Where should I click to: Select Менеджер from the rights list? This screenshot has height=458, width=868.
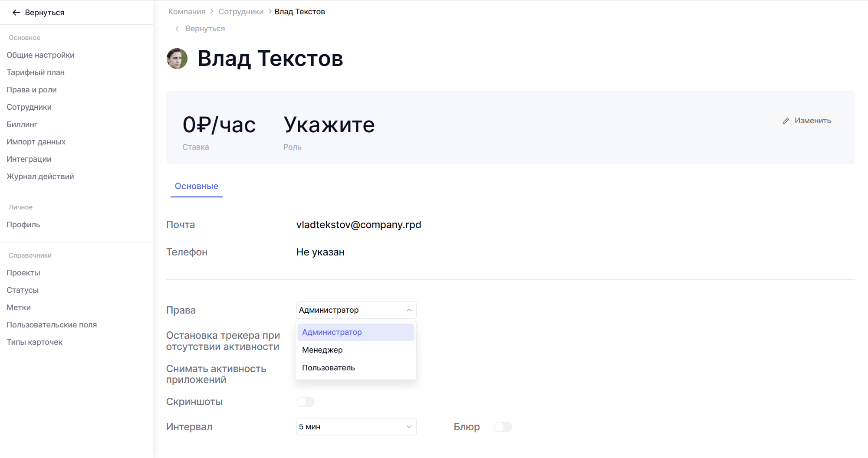tap(322, 350)
